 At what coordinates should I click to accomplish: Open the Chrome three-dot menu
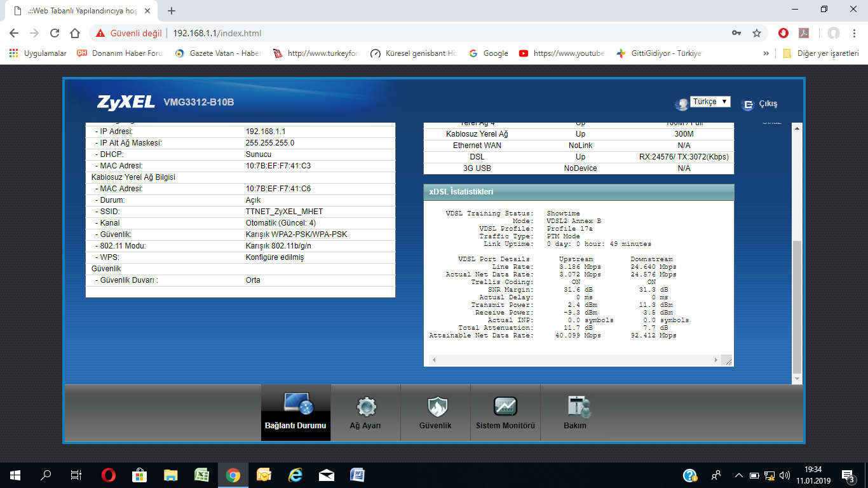point(855,33)
